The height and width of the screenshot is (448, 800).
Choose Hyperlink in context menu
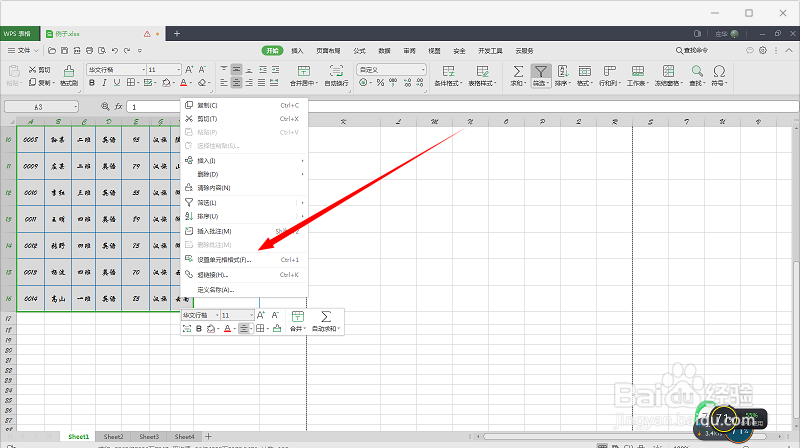pos(244,275)
